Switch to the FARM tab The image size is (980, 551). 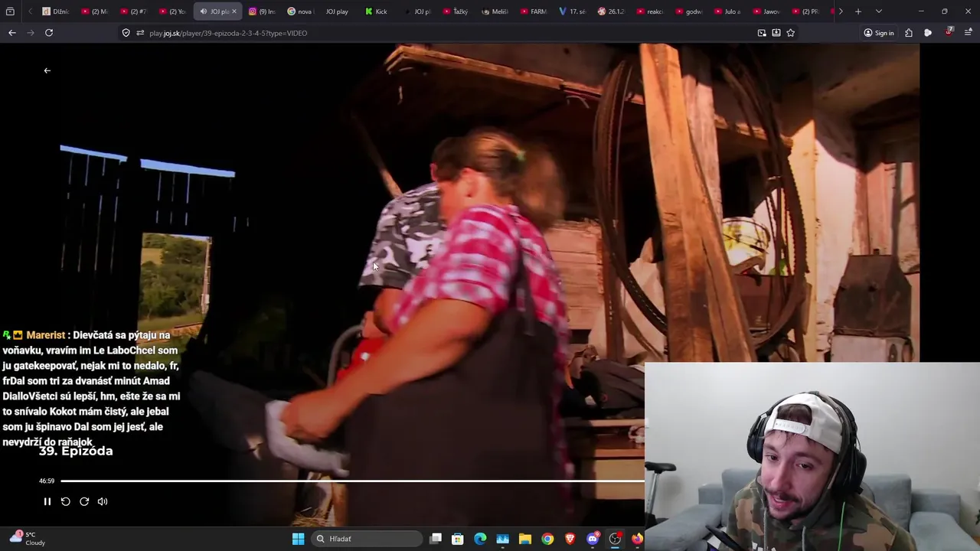[534, 11]
